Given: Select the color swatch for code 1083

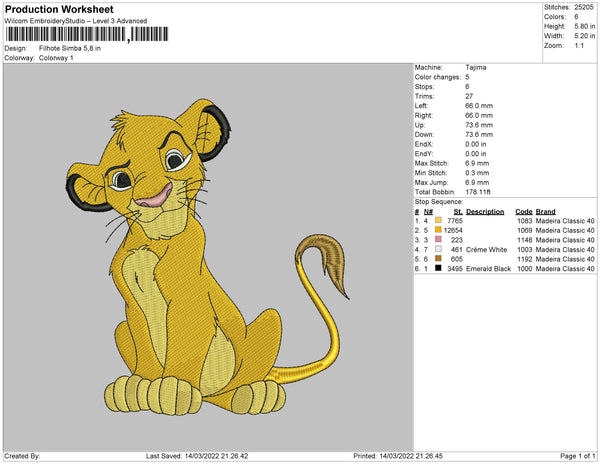Looking at the screenshot, I should click(x=438, y=220).
